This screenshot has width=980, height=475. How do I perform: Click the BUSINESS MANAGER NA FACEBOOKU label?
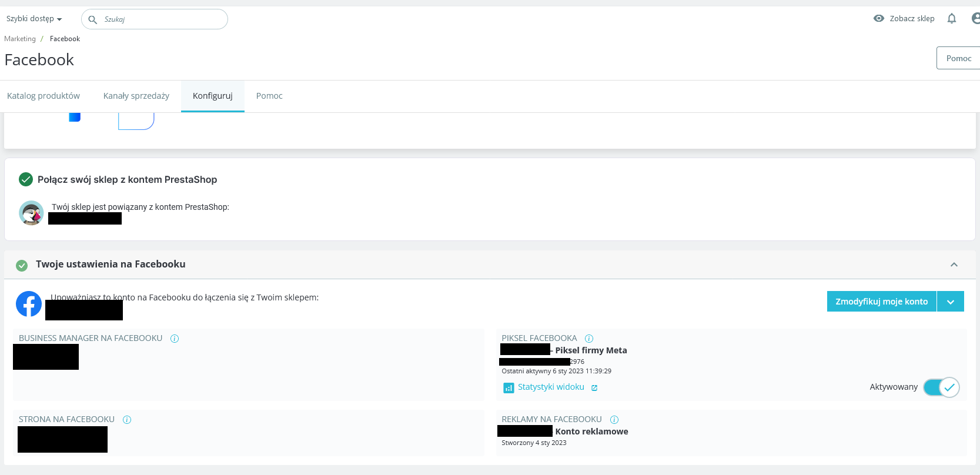(91, 338)
